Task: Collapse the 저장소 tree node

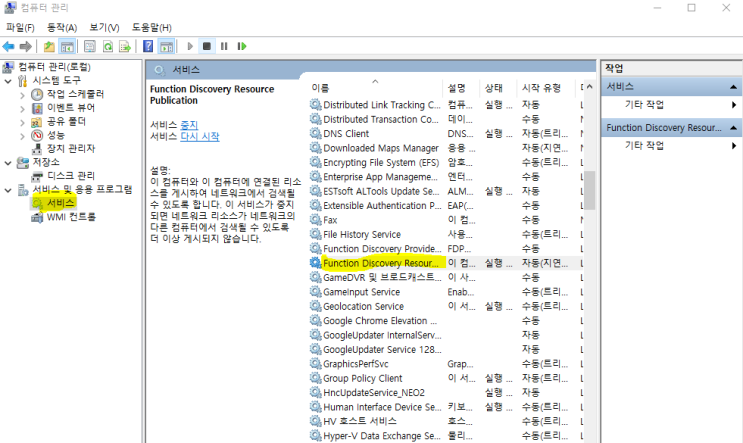Action: [x=8, y=163]
